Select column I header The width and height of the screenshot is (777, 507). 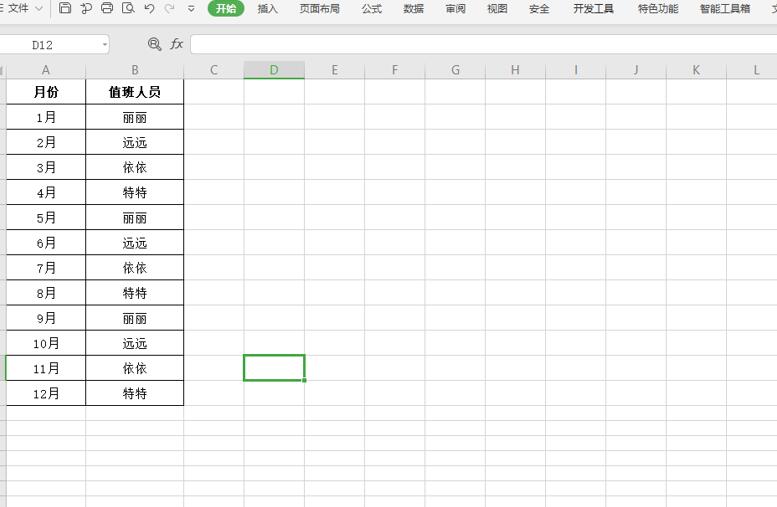pyautogui.click(x=575, y=70)
